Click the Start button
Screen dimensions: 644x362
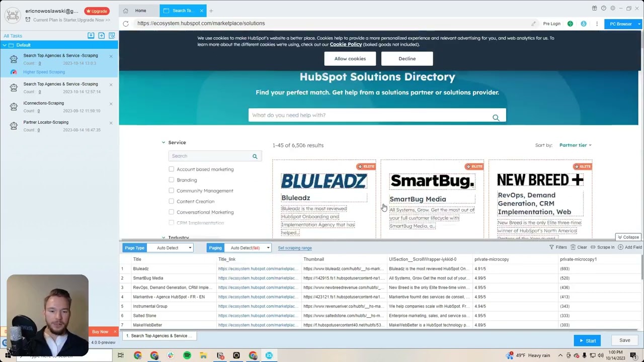[x=587, y=340]
